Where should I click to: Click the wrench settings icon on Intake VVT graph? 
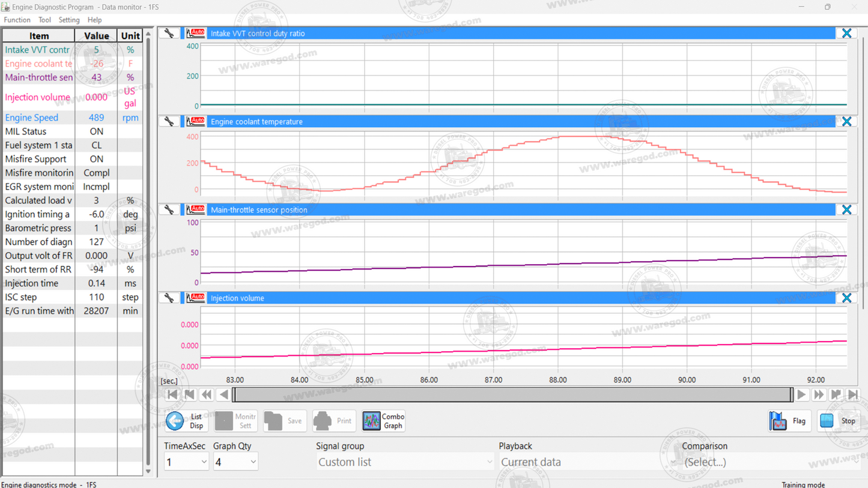[x=168, y=33]
